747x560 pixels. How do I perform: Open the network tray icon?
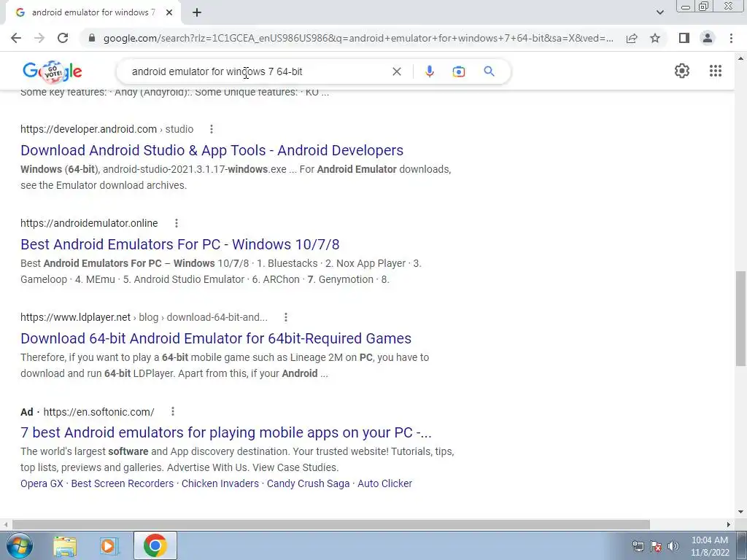(x=638, y=546)
